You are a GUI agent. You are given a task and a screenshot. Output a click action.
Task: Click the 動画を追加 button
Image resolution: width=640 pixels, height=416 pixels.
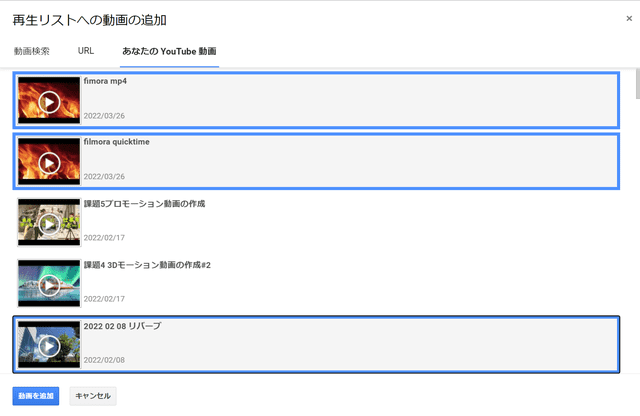tap(36, 396)
